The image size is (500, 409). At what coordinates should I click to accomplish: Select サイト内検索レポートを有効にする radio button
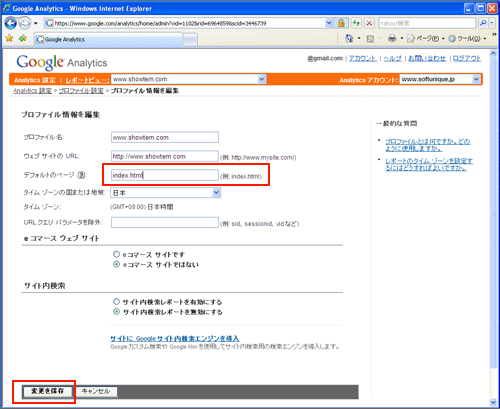coord(116,302)
